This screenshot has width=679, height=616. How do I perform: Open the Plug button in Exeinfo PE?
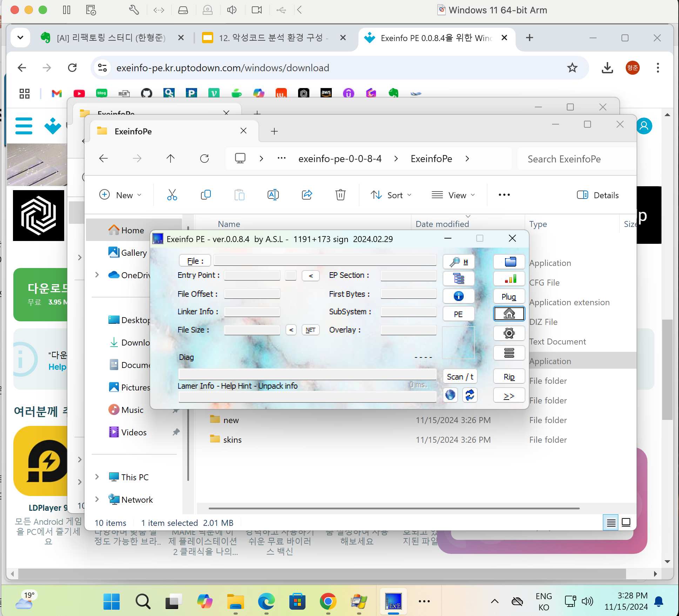(x=509, y=296)
